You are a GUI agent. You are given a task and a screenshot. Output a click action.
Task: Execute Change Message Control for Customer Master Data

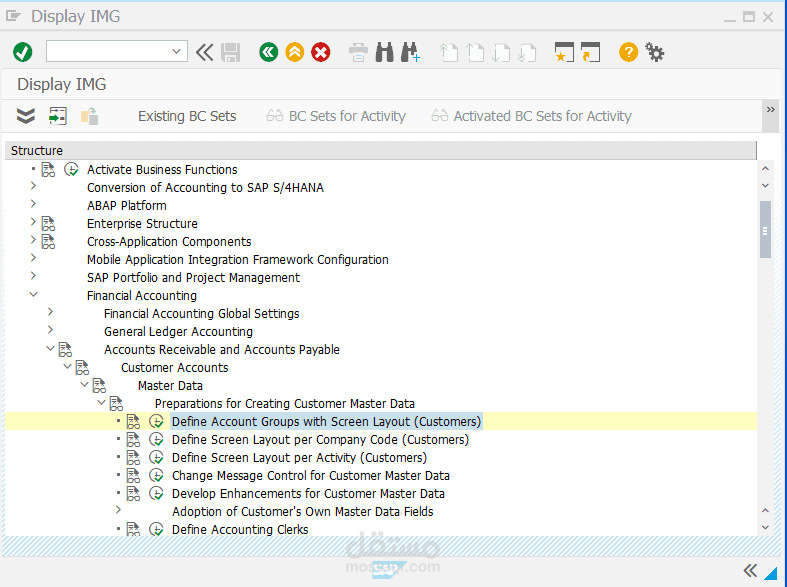pyautogui.click(x=157, y=476)
